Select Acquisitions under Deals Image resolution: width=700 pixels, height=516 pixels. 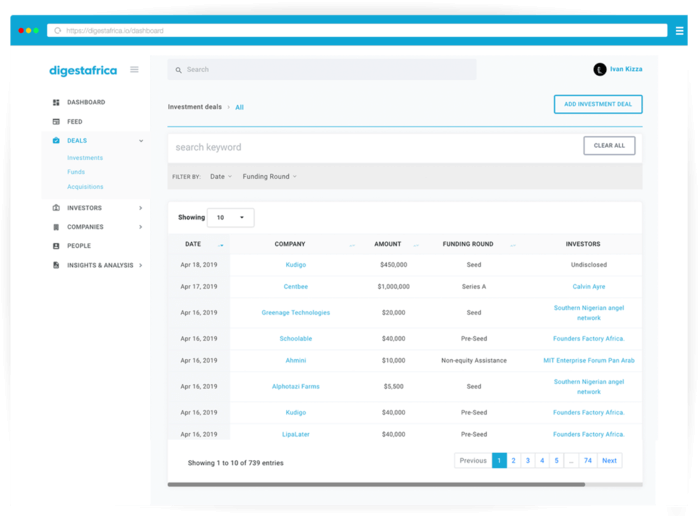[85, 187]
